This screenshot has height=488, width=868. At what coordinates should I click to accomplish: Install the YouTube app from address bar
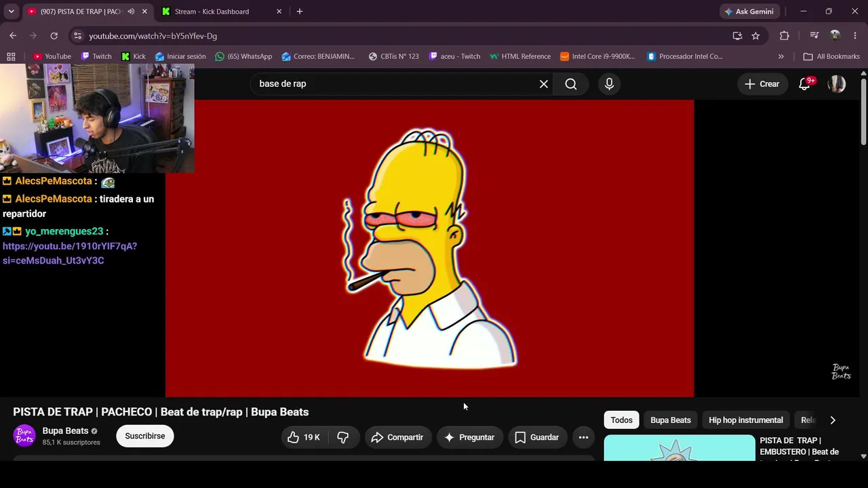737,36
